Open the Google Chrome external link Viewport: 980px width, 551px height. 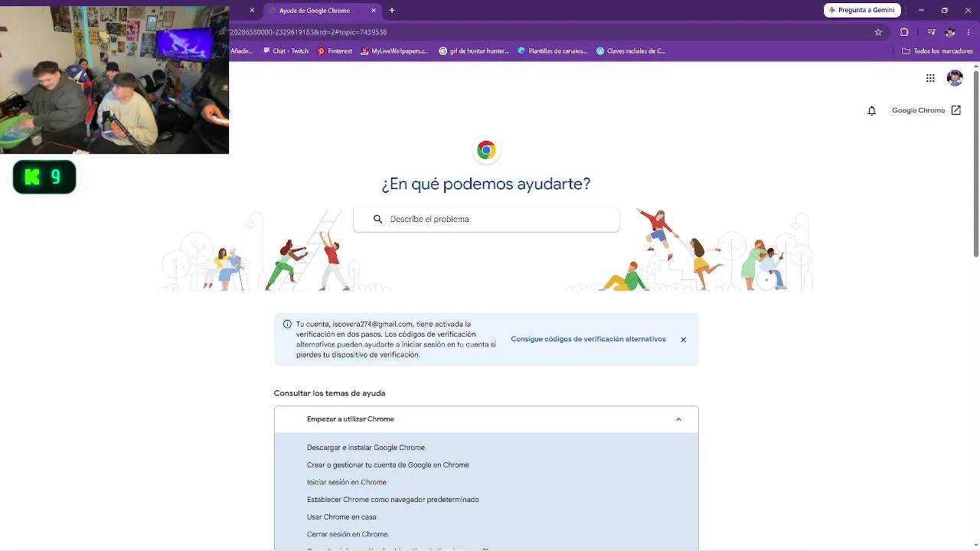(926, 111)
